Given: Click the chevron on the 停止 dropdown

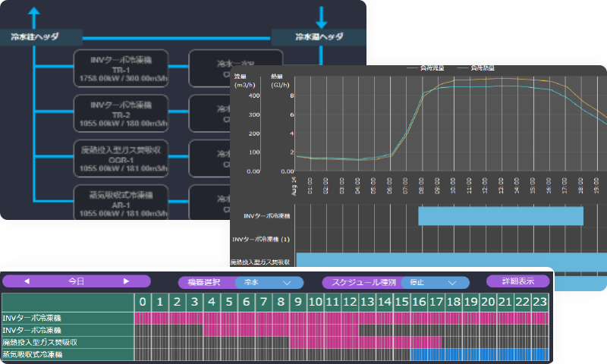Looking at the screenshot, I should coord(453,282).
